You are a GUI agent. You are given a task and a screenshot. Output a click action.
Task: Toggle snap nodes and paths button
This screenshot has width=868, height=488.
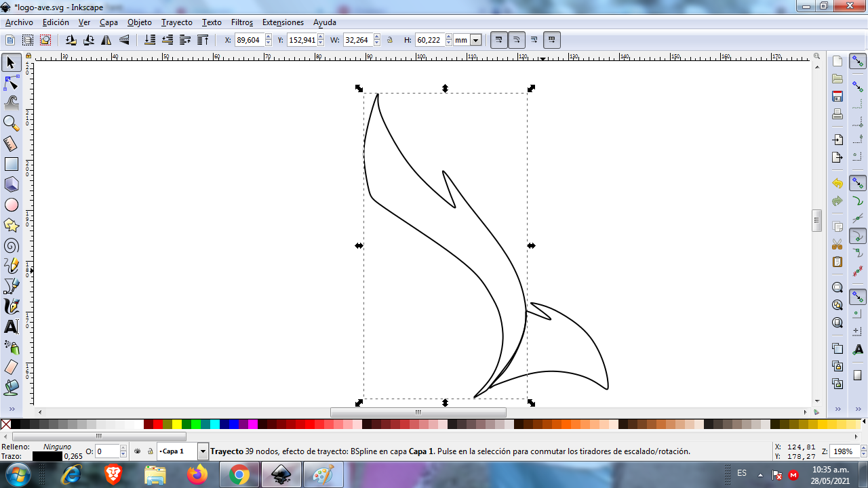pos(858,184)
